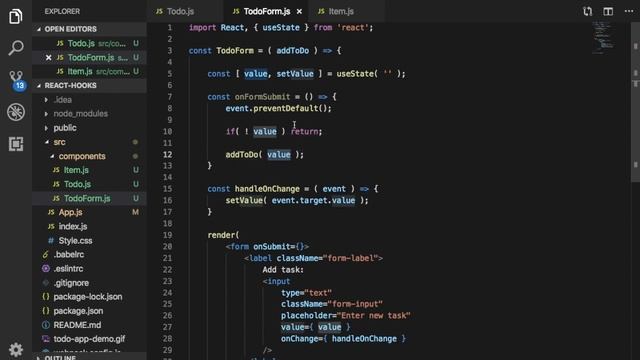This screenshot has height=360, width=640.
Task: Click 'return' keyword on line 10
Action: point(304,131)
